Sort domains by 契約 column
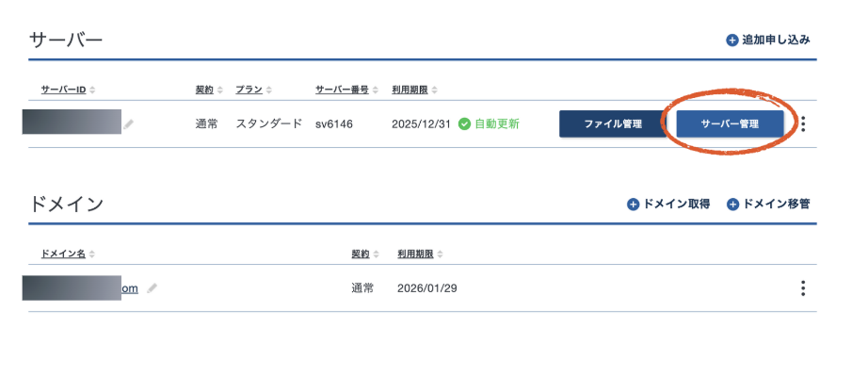868x377 pixels. pos(362,254)
